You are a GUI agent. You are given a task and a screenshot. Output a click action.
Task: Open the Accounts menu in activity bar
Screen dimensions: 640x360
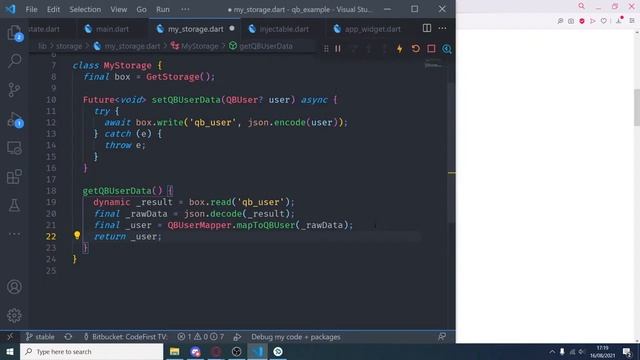[14, 287]
